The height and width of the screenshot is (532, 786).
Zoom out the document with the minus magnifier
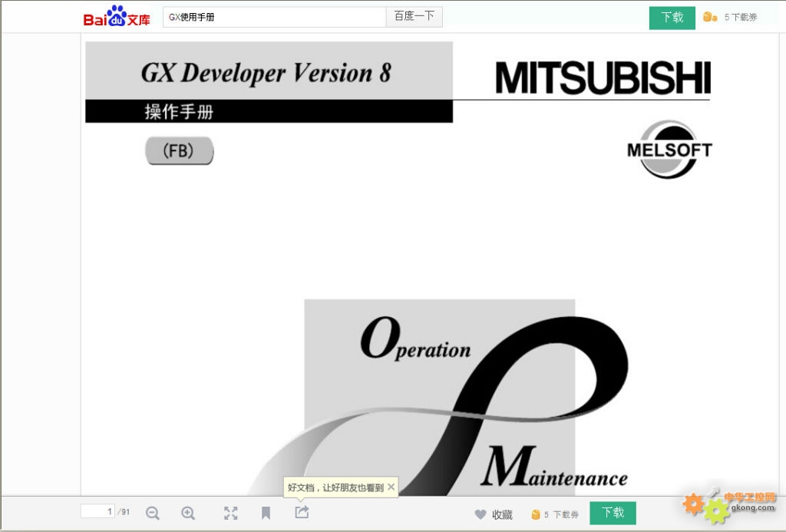(x=153, y=513)
